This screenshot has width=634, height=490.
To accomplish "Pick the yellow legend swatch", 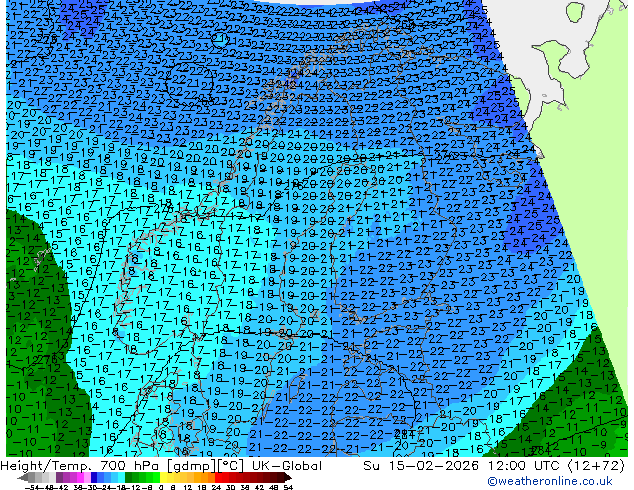I will click(x=163, y=478).
